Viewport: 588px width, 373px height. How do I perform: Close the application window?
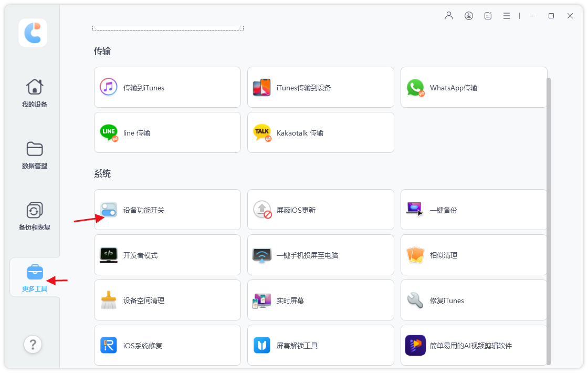[570, 16]
